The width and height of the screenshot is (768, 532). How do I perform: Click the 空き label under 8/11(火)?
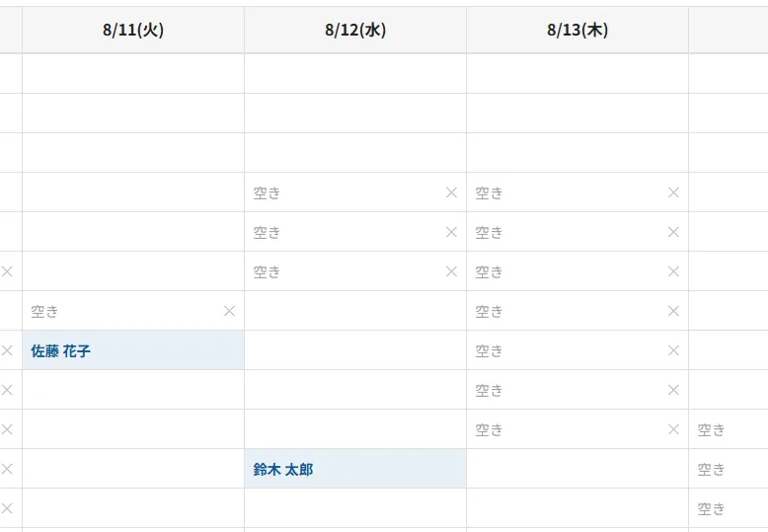(44, 312)
